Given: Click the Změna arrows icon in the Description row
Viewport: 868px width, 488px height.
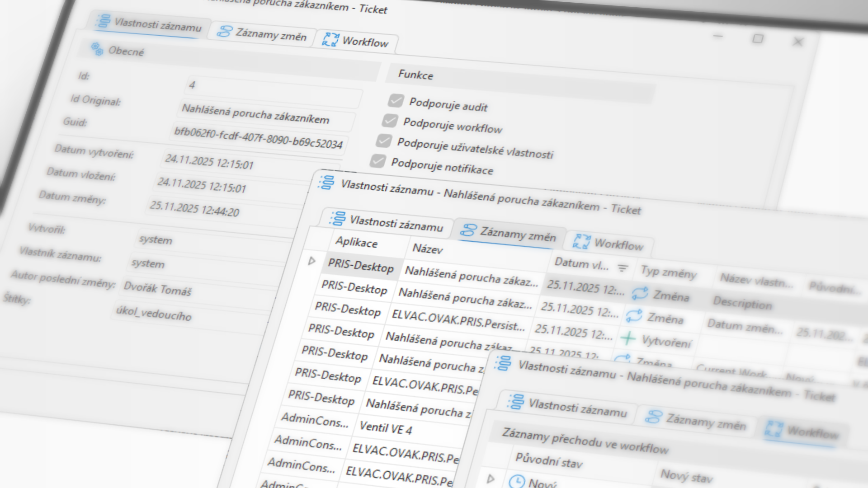Looking at the screenshot, I should (x=640, y=293).
